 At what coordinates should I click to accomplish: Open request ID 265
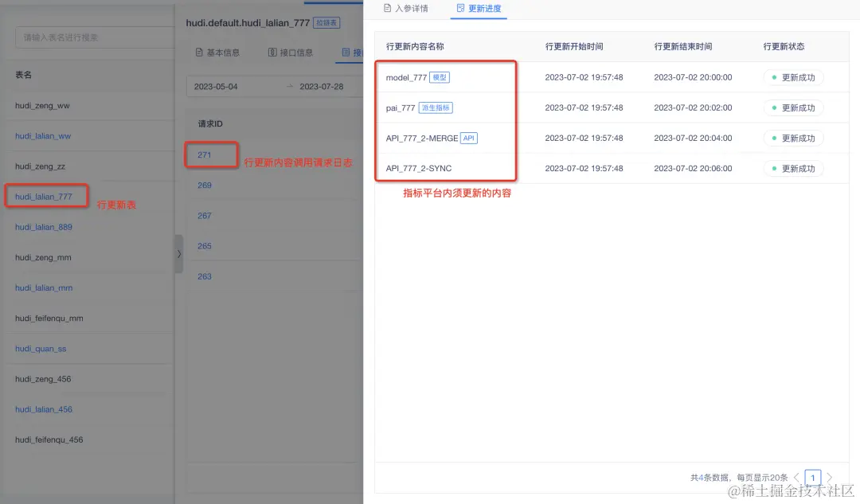point(205,246)
